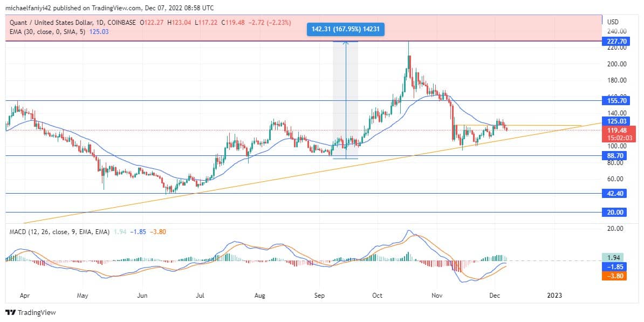644x322 pixels.
Task: Click the USD currency label on price axis
Action: click(x=613, y=22)
